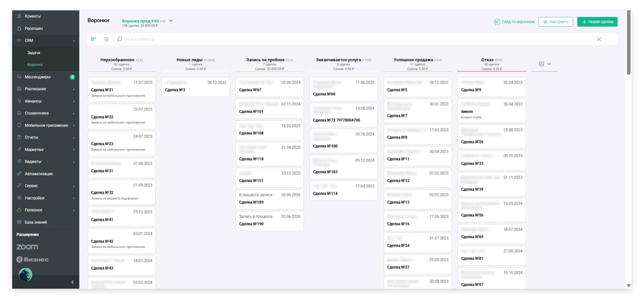
Task: Open deal card Сделка №3
Action: point(196,87)
